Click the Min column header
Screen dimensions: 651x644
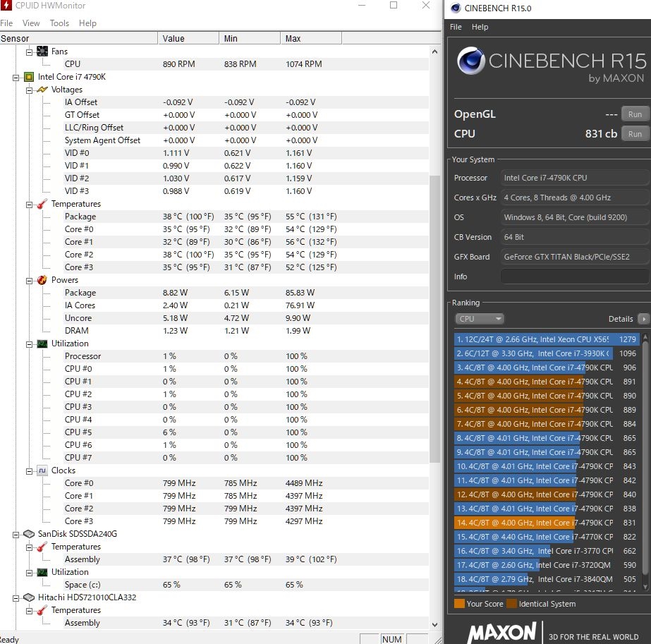(250, 38)
